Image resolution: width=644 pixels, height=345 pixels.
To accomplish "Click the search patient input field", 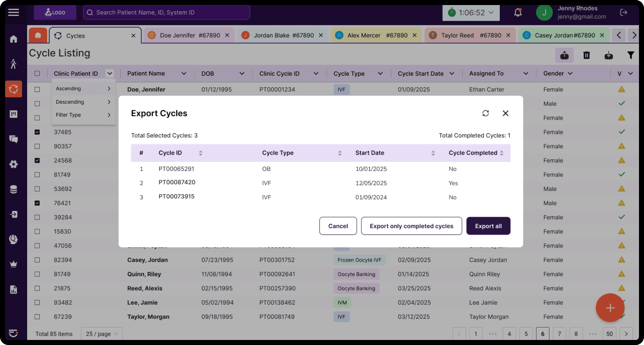I will 167,12.
